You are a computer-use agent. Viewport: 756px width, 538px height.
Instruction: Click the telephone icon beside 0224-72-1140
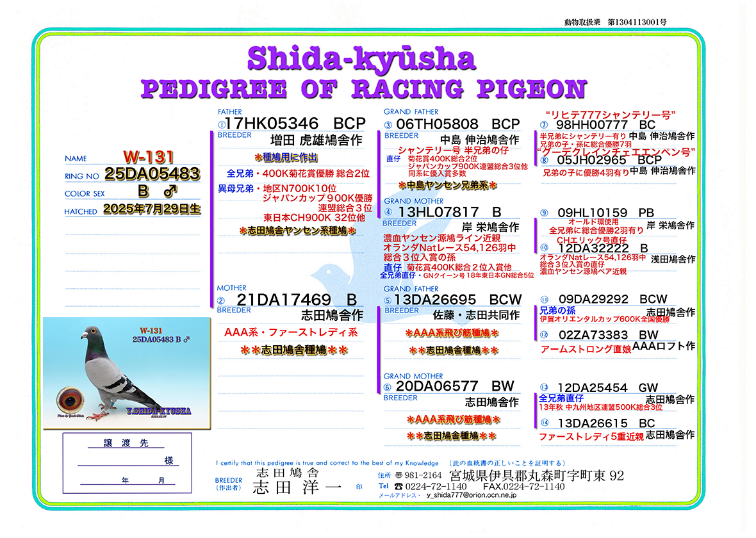(x=400, y=487)
